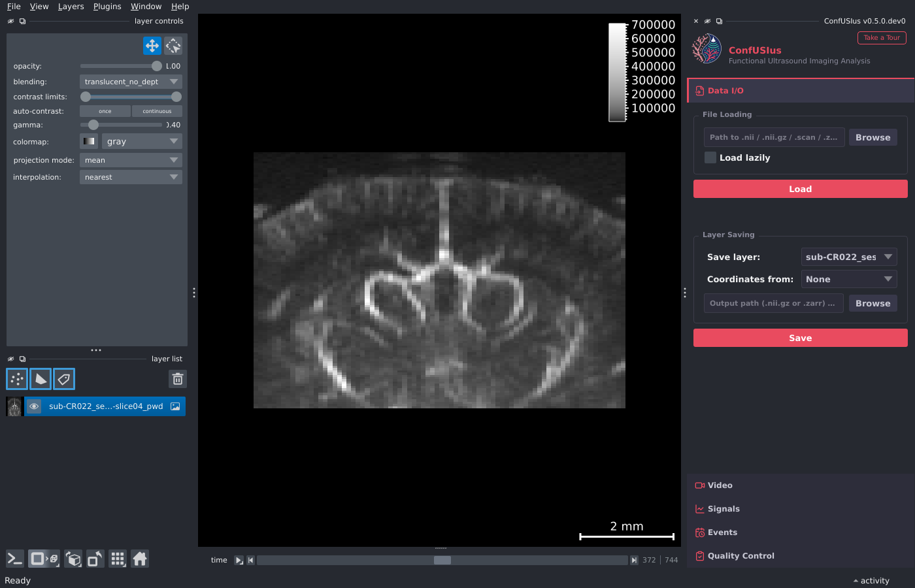
Task: Open the gray colormap dropdown
Action: (142, 141)
